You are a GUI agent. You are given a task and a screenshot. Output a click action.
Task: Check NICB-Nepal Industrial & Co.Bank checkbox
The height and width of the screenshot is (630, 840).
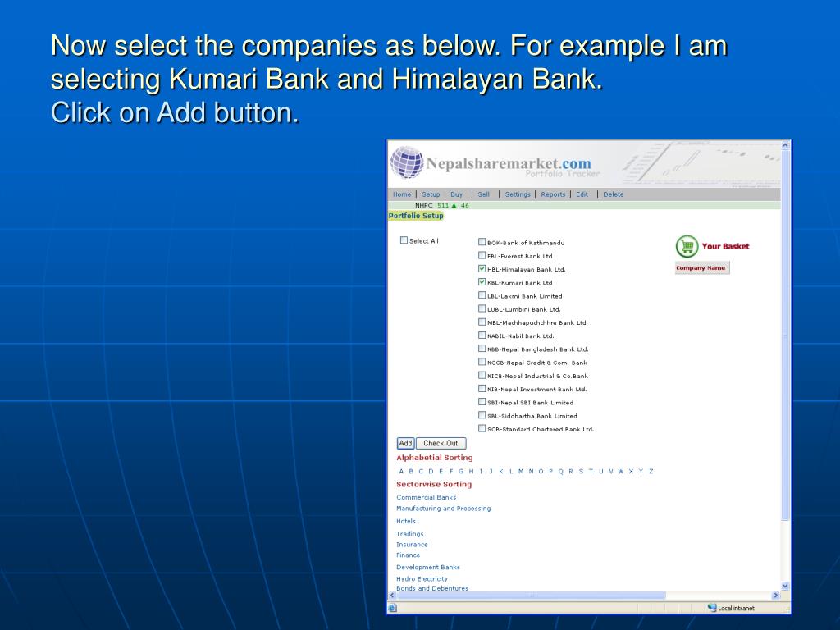click(x=482, y=376)
